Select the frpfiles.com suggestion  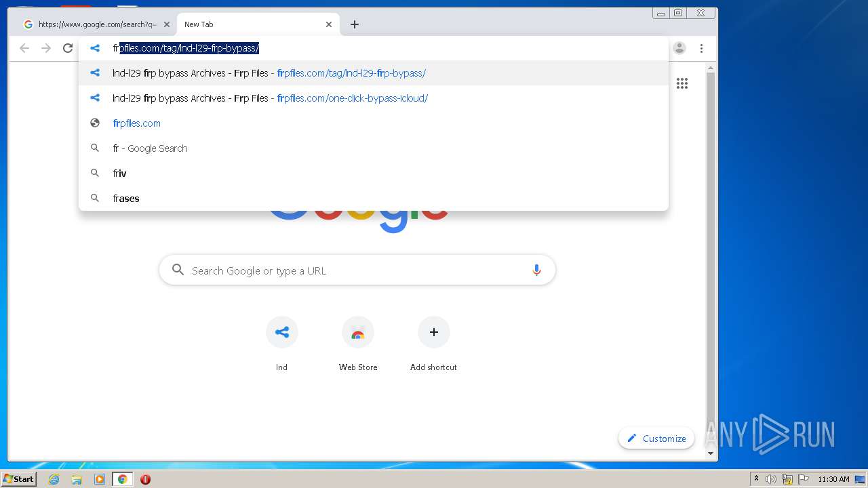point(374,123)
